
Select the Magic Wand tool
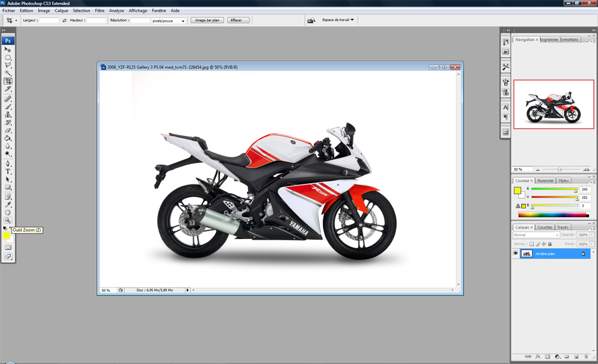(x=8, y=73)
